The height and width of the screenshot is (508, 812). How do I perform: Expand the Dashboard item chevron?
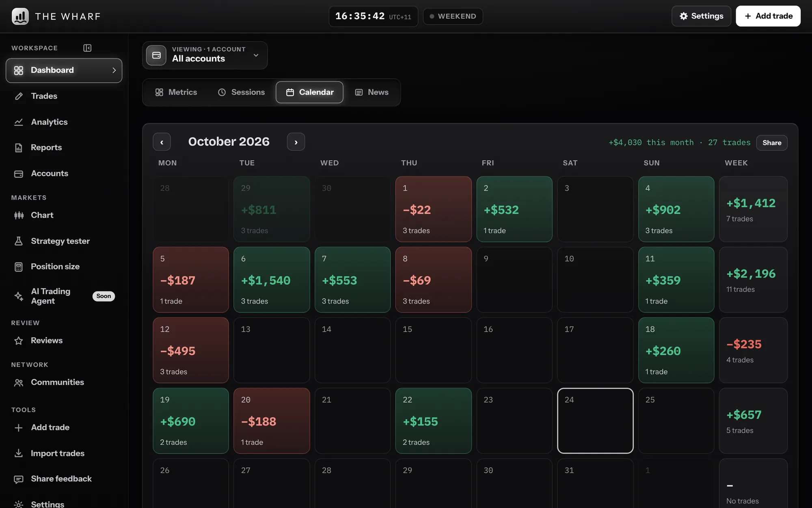click(114, 70)
